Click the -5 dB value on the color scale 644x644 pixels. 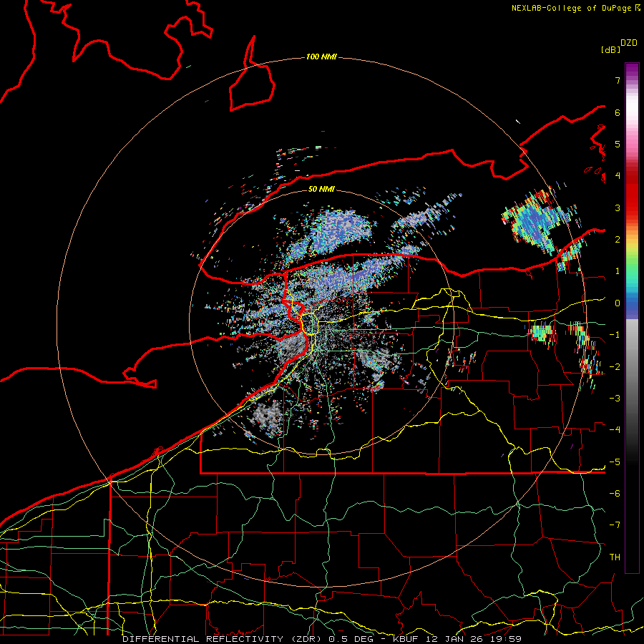click(x=615, y=462)
